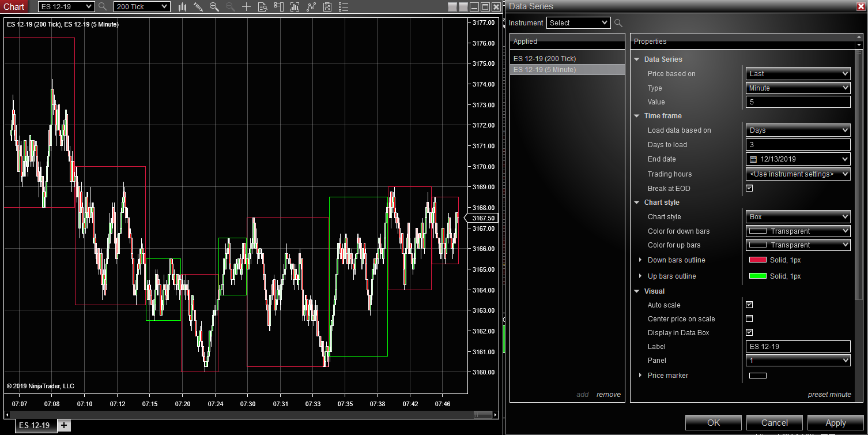Collapse the Data Series property section
868x435 pixels.
pos(637,59)
